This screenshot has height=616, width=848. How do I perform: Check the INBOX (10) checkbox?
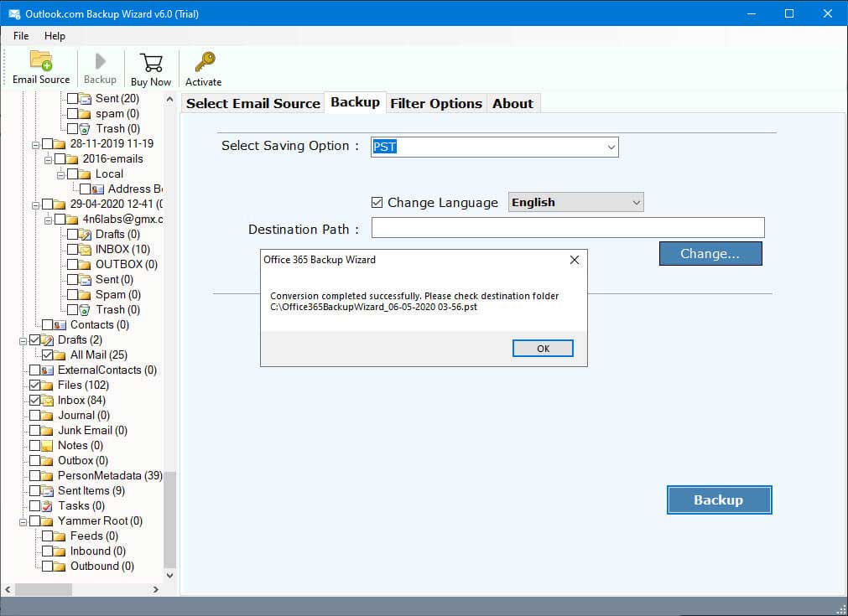click(x=72, y=249)
